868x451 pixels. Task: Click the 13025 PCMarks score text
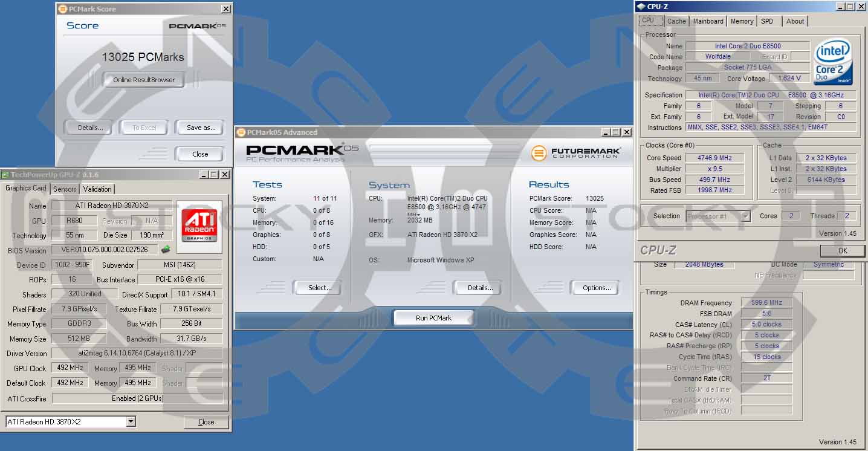tap(143, 57)
